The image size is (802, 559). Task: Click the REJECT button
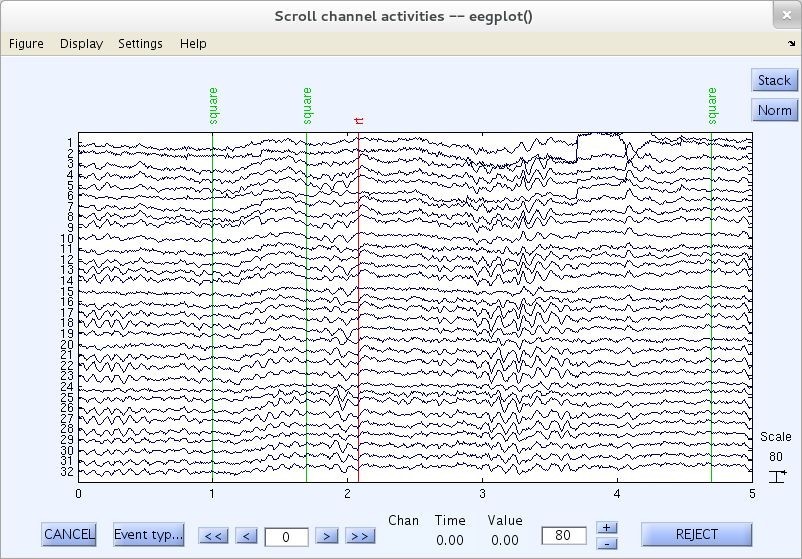696,534
